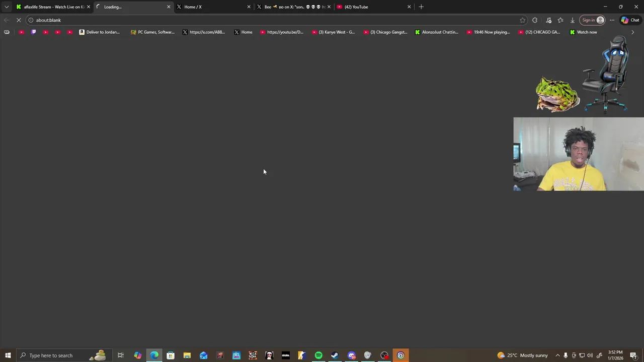Viewport: 644px width, 362px height.
Task: Open the notification center icon
Action: point(634,355)
